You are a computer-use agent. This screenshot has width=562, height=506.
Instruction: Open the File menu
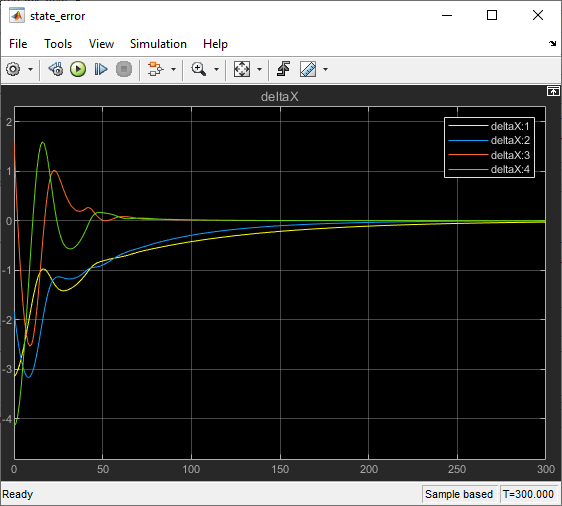[x=18, y=44]
